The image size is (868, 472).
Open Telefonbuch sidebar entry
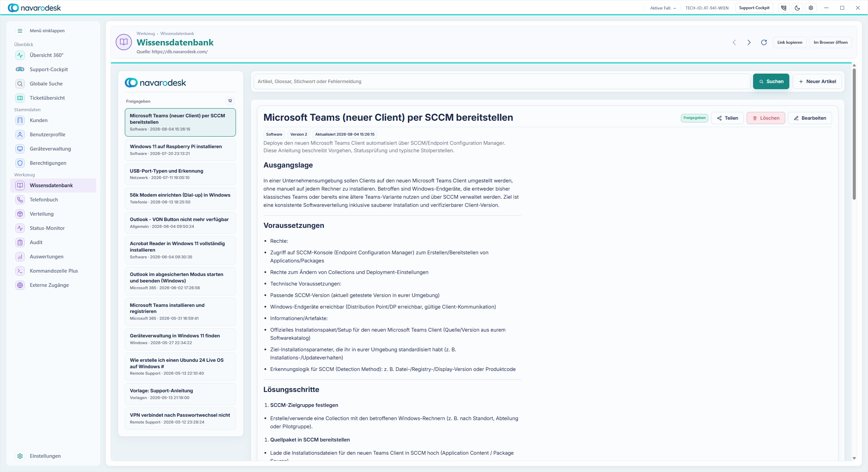click(53, 200)
